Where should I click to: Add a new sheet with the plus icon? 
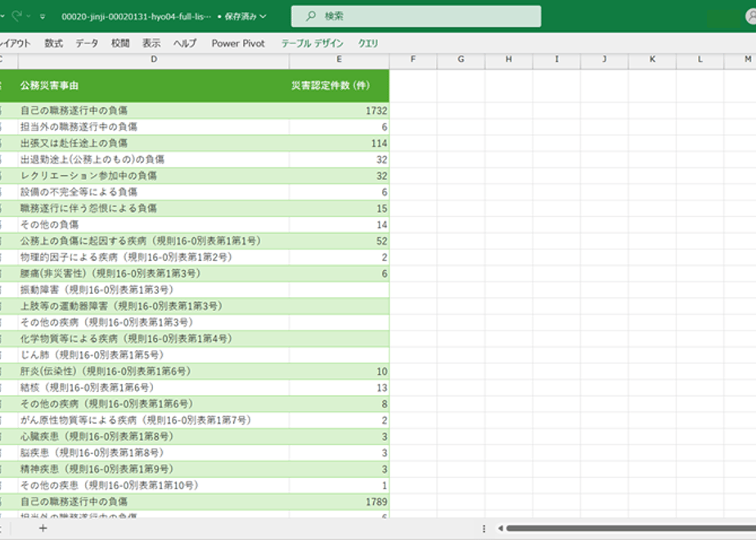tap(43, 528)
